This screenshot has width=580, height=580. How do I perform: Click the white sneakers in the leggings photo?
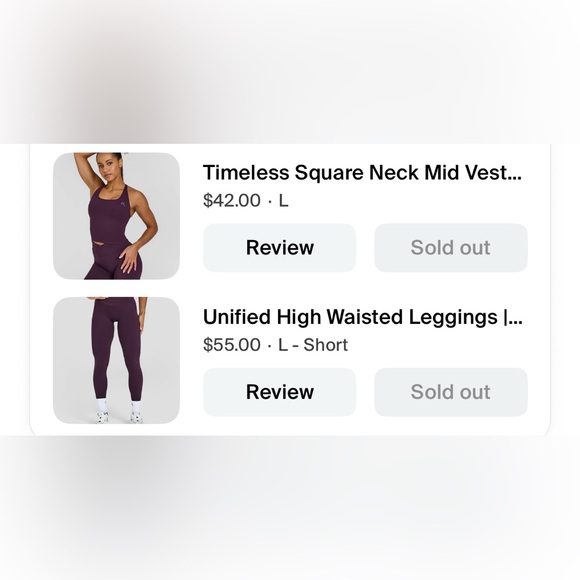pos(119,417)
